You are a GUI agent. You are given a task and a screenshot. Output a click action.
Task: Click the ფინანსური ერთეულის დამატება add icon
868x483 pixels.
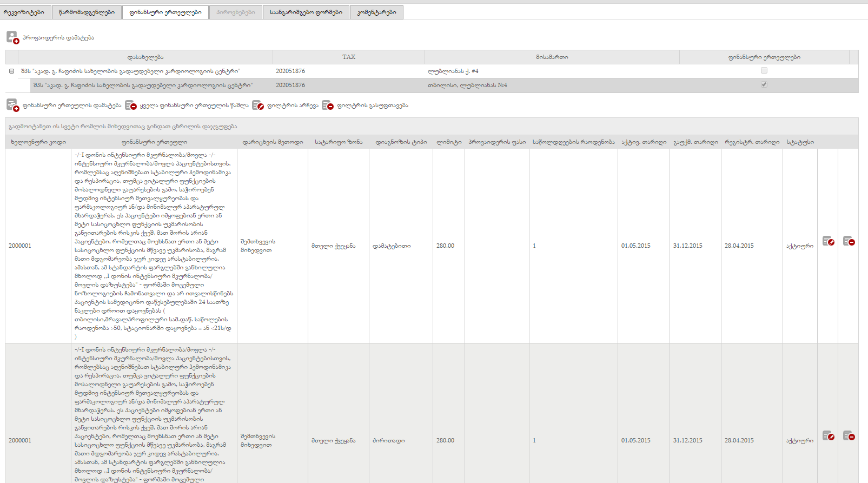(12, 105)
